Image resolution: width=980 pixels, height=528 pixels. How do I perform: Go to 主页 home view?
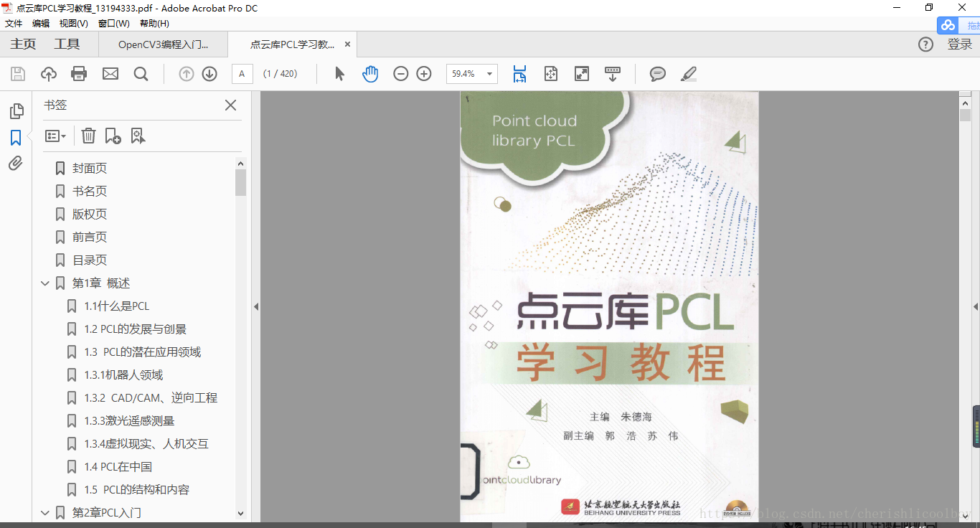click(23, 44)
